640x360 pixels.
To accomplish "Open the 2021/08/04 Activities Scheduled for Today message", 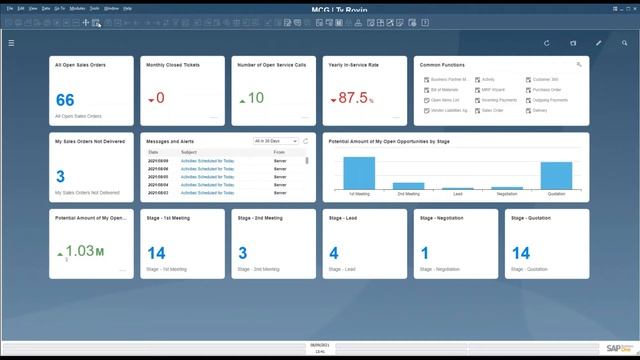I will pyautogui.click(x=207, y=185).
